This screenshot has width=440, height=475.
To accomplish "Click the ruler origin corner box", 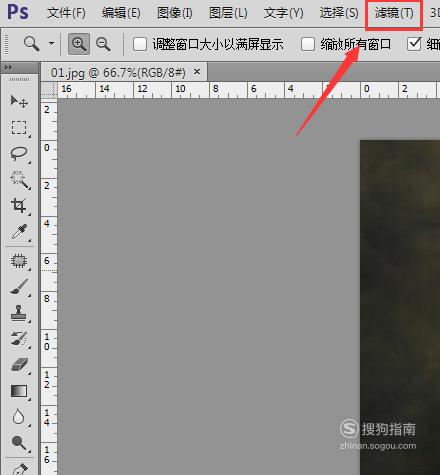I will [x=49, y=90].
